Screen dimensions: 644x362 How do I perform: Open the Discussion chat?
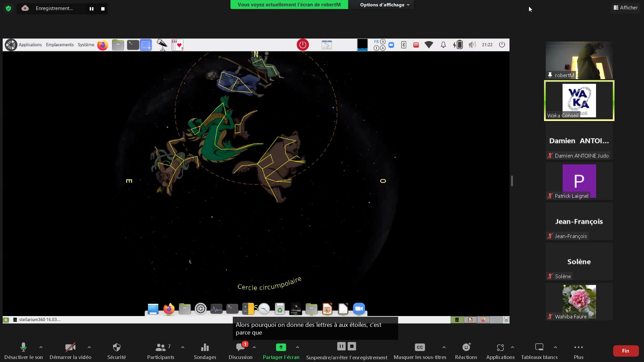240,351
